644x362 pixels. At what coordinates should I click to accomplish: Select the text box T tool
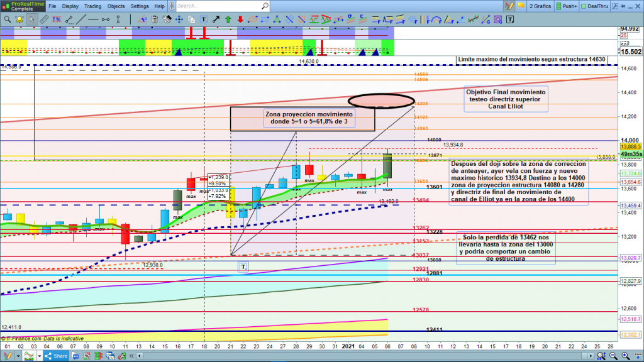click(x=203, y=19)
